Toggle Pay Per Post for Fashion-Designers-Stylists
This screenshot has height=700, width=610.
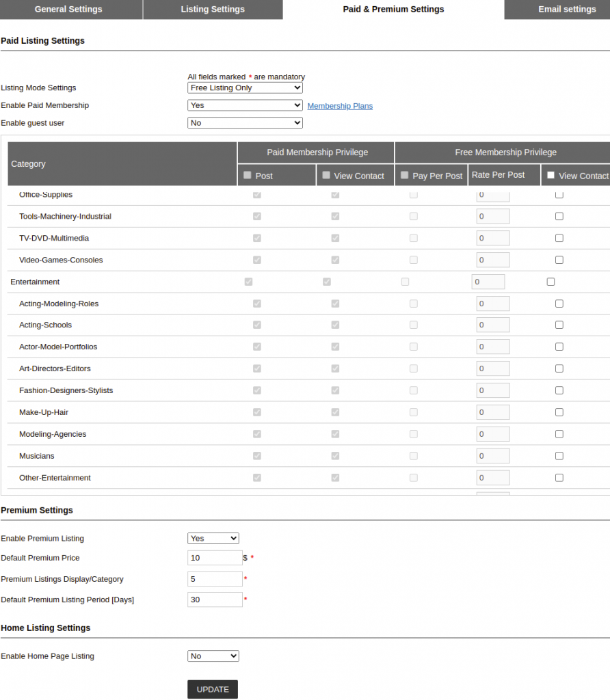click(414, 390)
